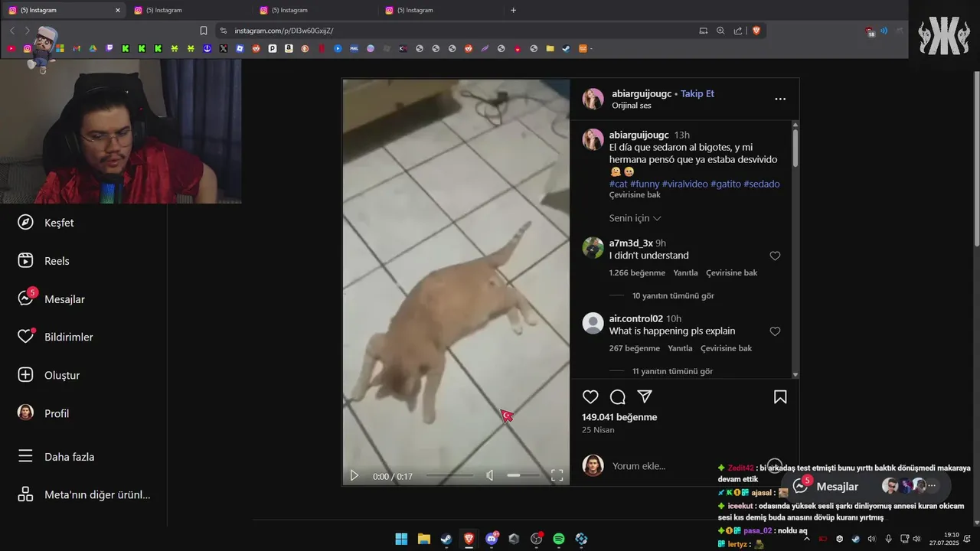
Task: Save the post with bookmark icon
Action: point(780,396)
